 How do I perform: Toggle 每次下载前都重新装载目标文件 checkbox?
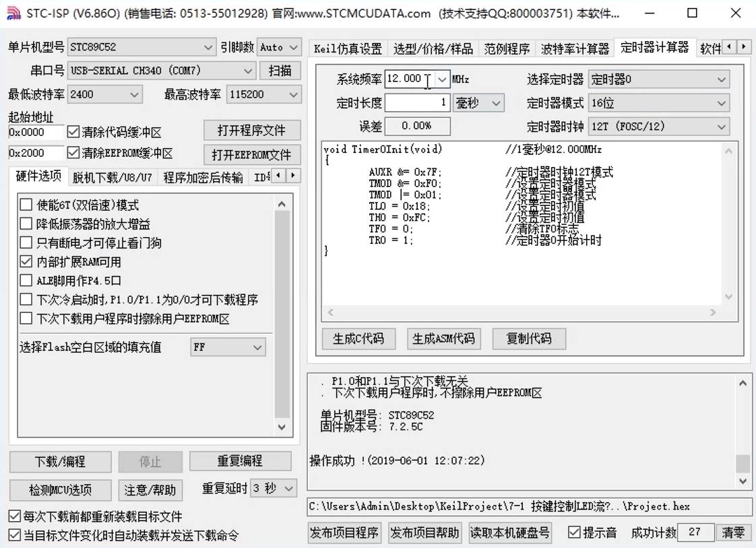coord(15,516)
